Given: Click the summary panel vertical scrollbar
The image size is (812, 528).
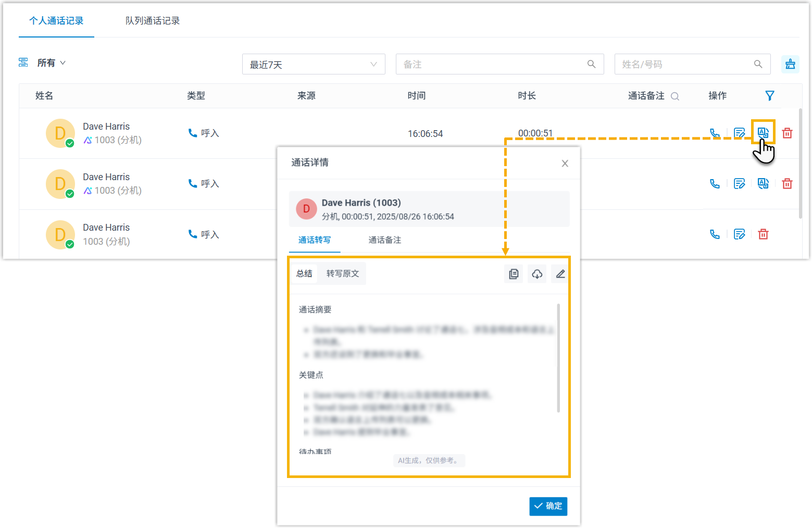Looking at the screenshot, I should pos(558,358).
